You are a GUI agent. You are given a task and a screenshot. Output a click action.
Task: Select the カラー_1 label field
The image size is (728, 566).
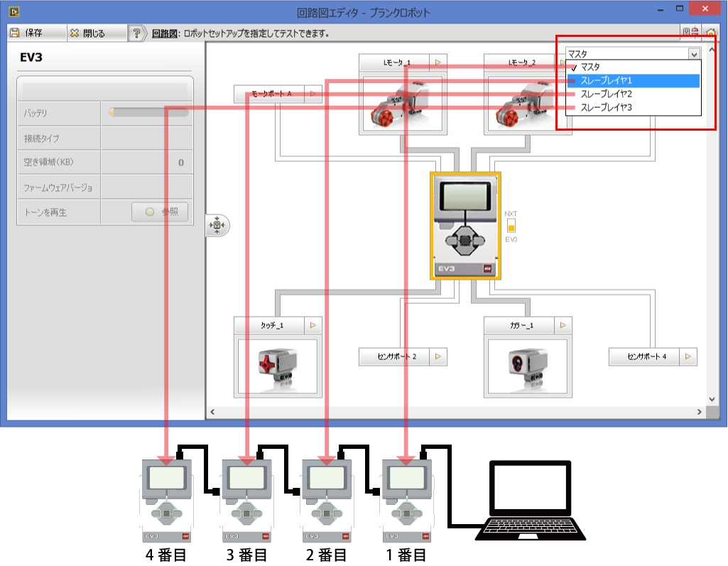[519, 325]
